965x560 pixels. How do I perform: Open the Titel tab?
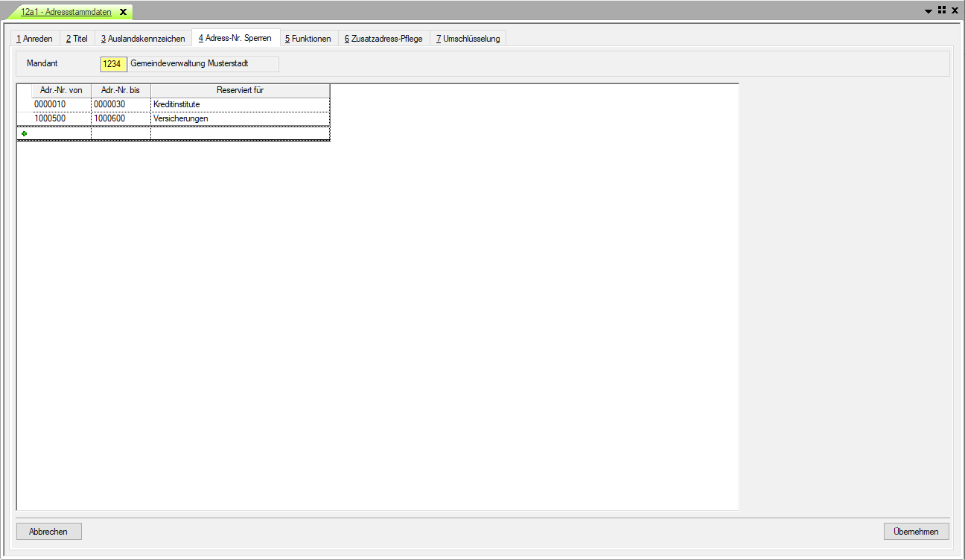(x=77, y=39)
